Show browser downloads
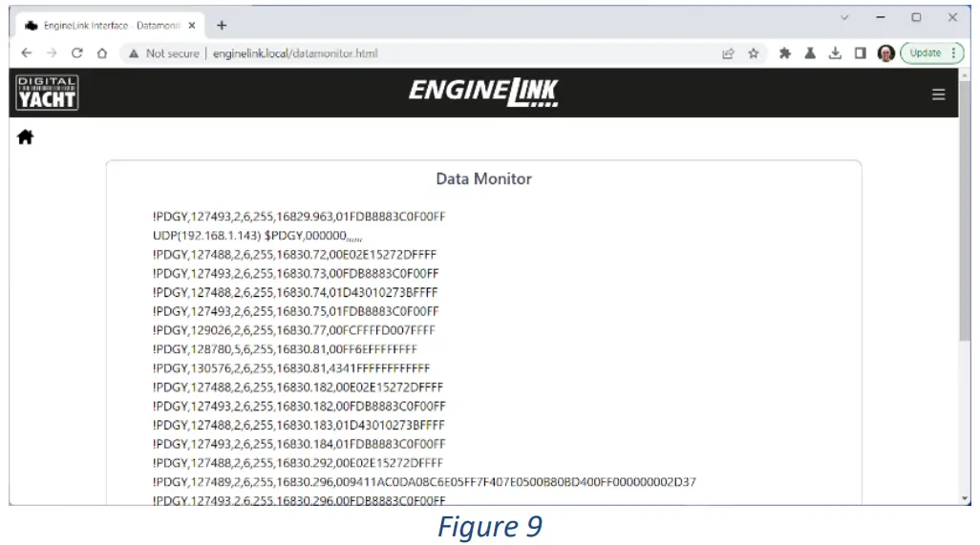 (835, 53)
